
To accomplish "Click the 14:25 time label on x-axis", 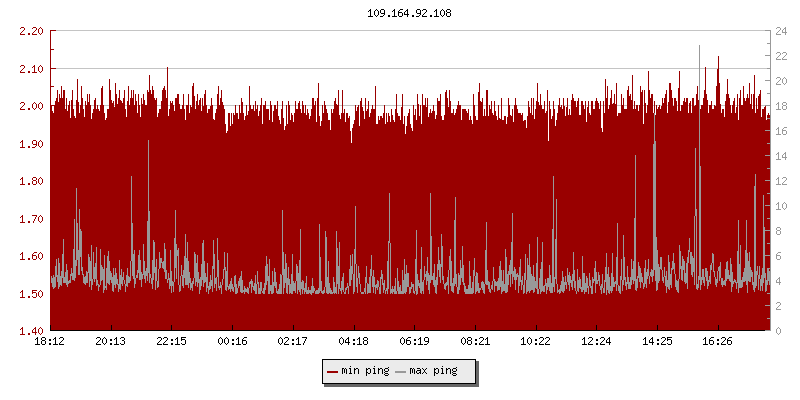I will (658, 342).
